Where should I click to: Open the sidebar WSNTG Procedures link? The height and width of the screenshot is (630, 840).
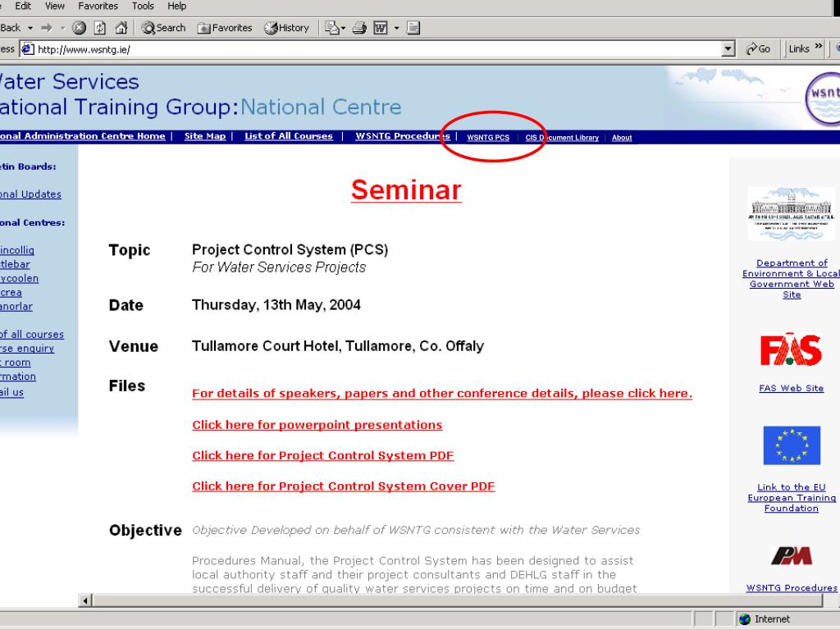[792, 587]
